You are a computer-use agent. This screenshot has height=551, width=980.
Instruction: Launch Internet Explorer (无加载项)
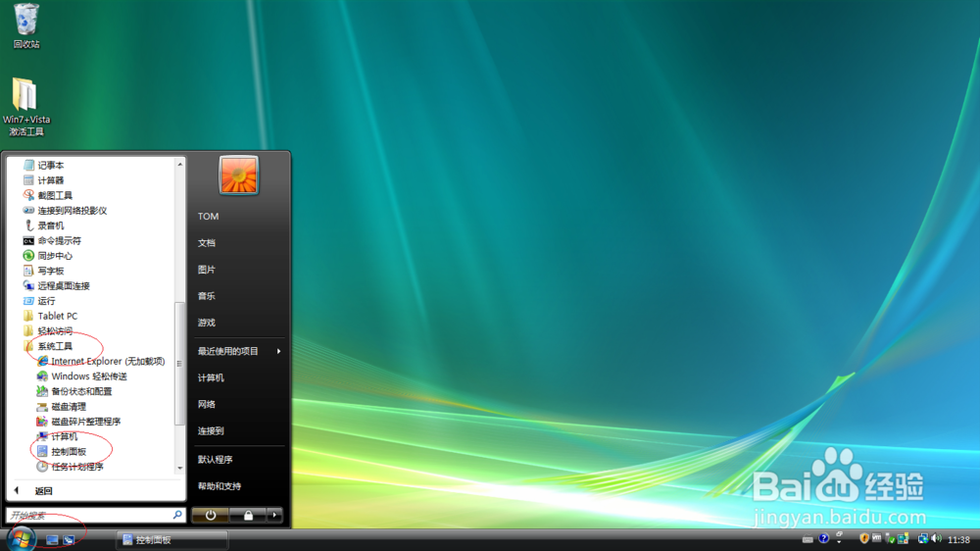click(101, 361)
